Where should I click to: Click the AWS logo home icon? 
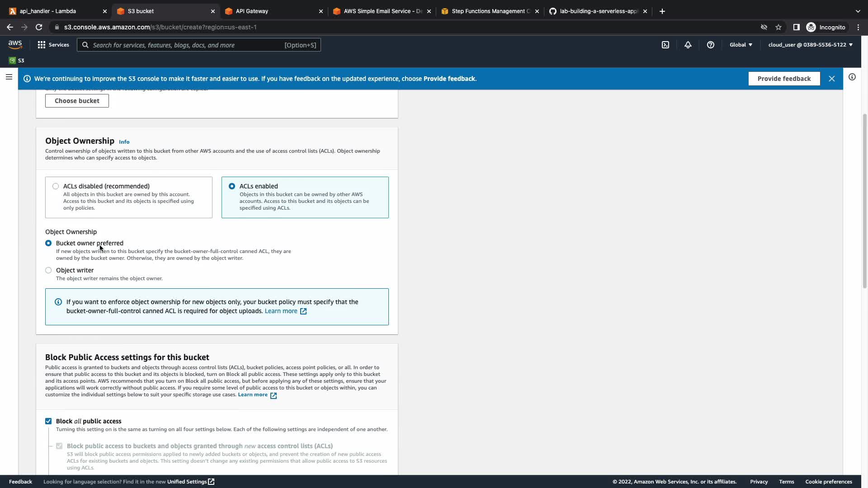point(15,45)
